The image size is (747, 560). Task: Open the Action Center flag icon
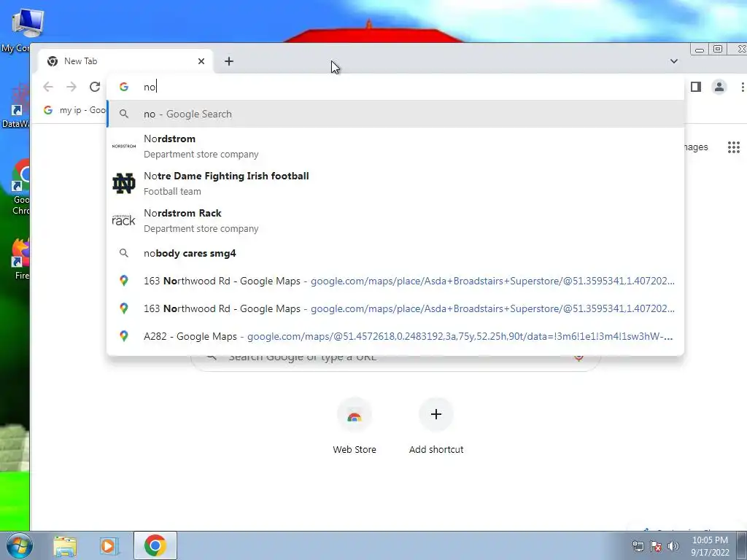[x=656, y=545]
